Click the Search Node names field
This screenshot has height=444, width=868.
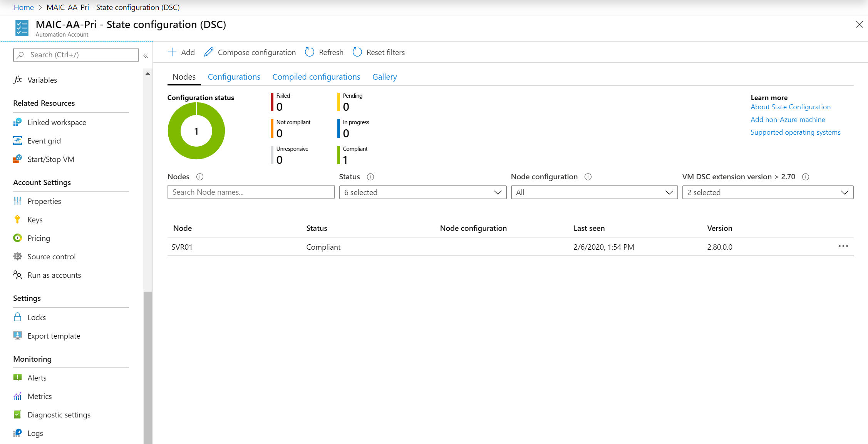[x=251, y=192]
